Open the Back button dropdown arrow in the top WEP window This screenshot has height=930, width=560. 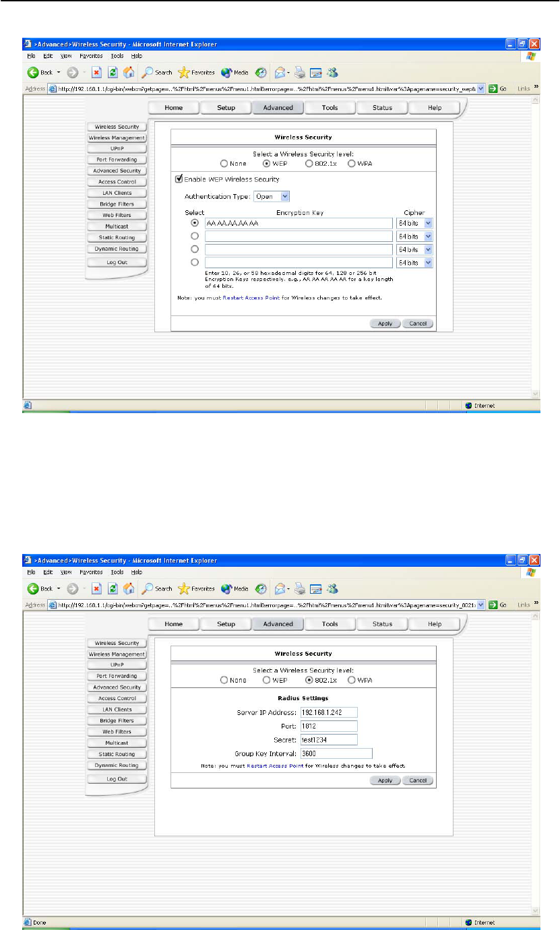pos(58,72)
